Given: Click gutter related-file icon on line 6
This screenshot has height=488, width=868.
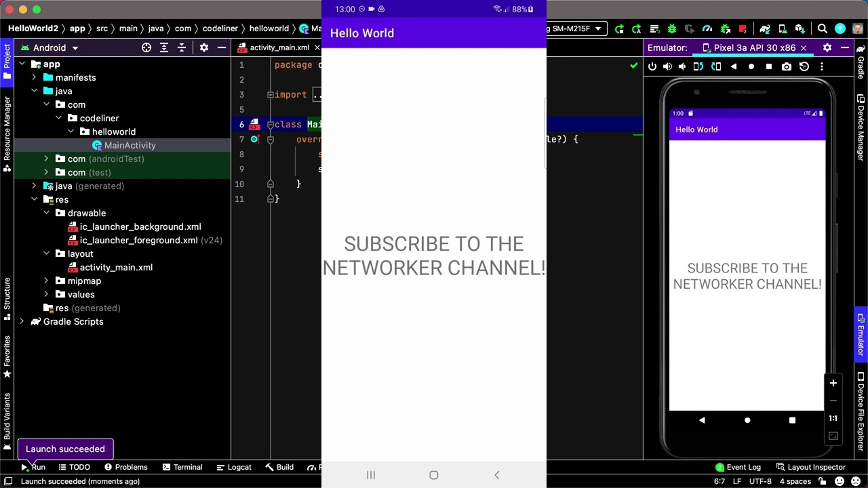Looking at the screenshot, I should pos(254,124).
